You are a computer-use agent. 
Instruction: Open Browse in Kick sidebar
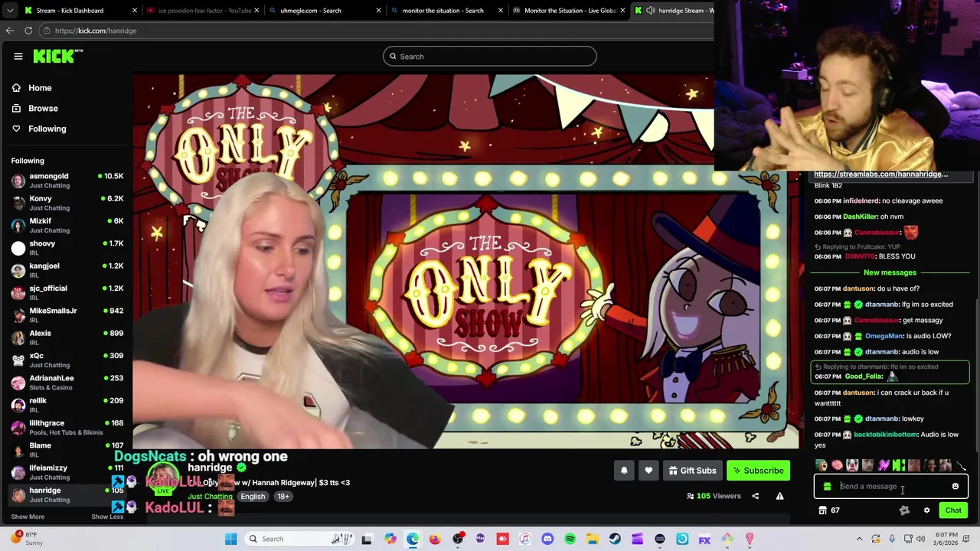[43, 109]
